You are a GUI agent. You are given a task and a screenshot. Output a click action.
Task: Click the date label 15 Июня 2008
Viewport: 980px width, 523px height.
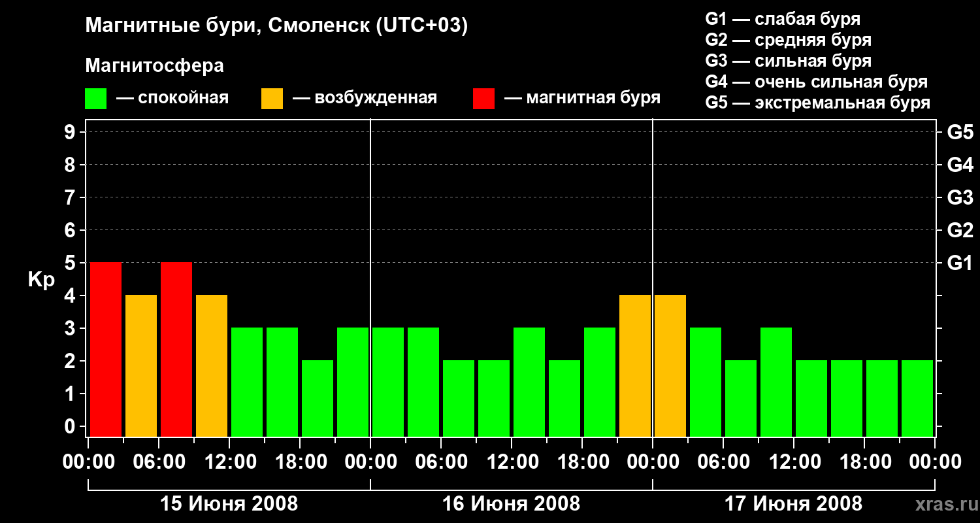(x=229, y=504)
